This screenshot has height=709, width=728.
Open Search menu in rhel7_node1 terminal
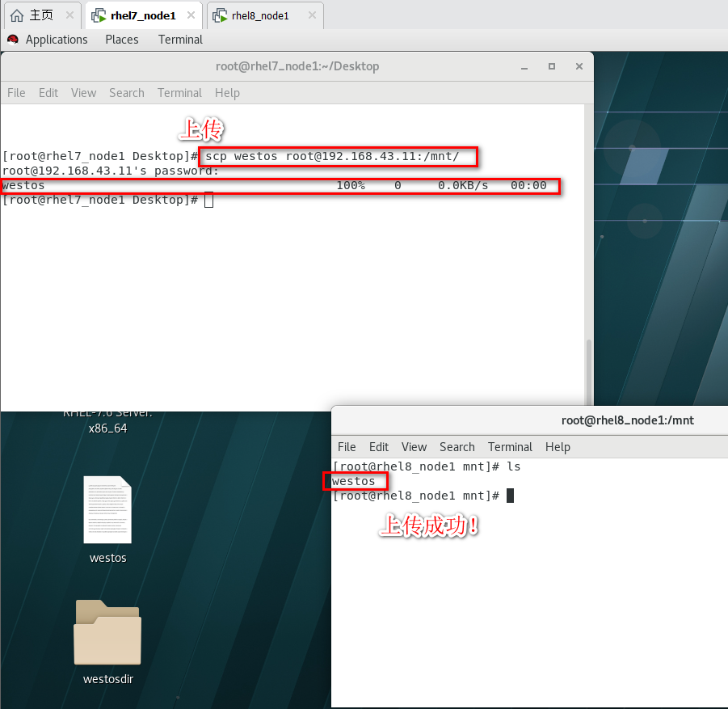point(127,93)
